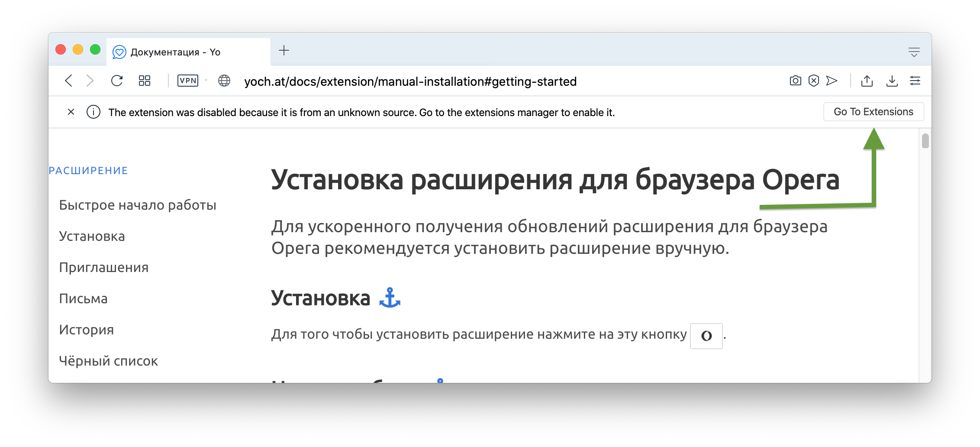Open a new tab with plus button
Screen dimensions: 980x447
tap(284, 51)
